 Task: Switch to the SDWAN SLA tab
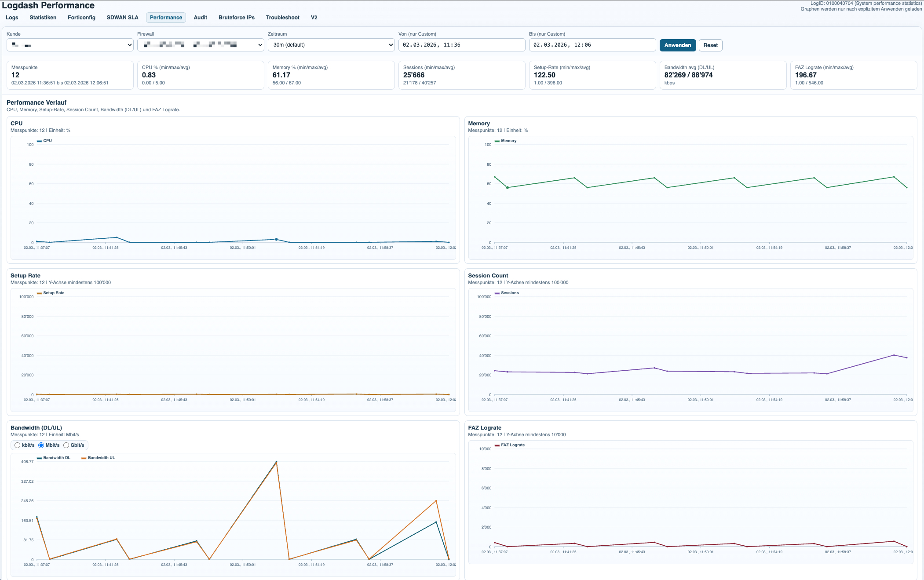pyautogui.click(x=122, y=18)
